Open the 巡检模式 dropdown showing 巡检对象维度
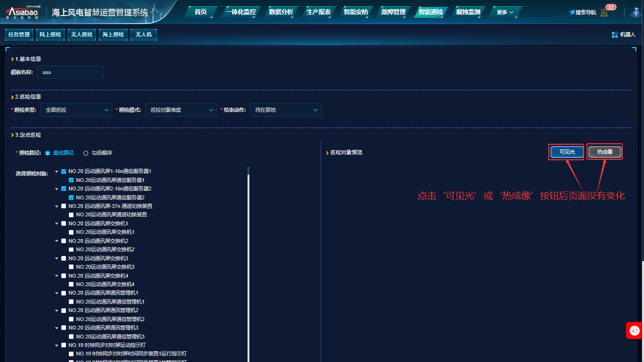 point(181,110)
